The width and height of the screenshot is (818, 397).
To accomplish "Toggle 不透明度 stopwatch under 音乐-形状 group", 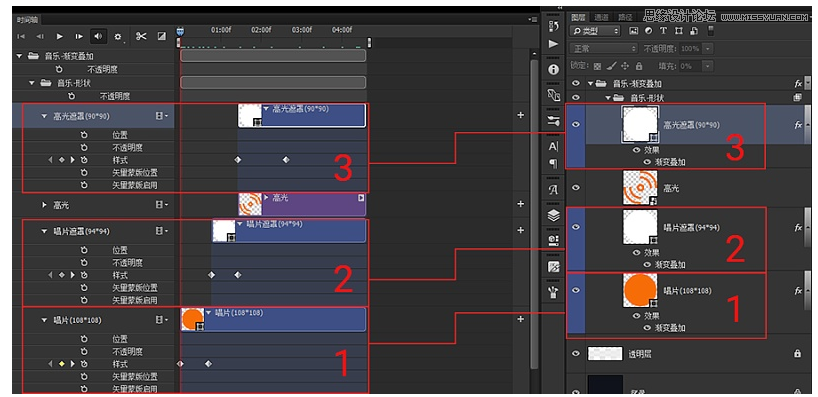I will pyautogui.click(x=72, y=96).
